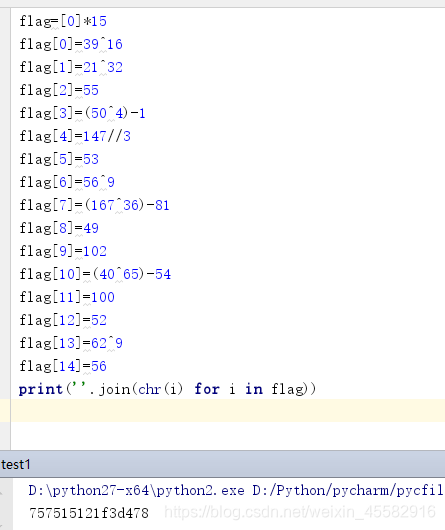Screen dimensions: 445x530
Task: Click the python2.exe command path in console
Action: click(x=236, y=490)
